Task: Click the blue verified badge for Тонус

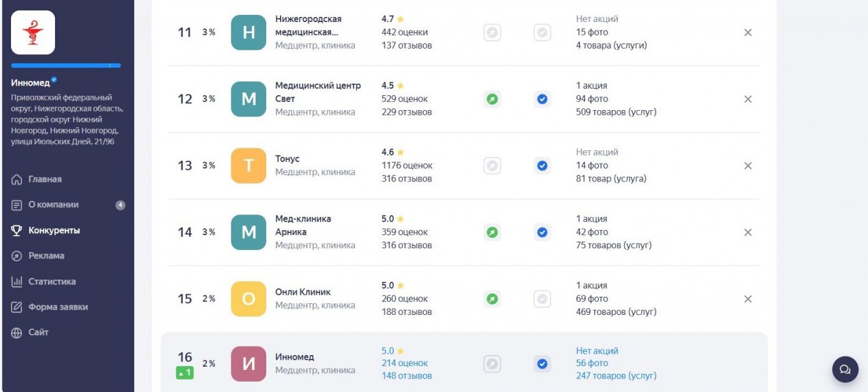Action: [x=542, y=166]
